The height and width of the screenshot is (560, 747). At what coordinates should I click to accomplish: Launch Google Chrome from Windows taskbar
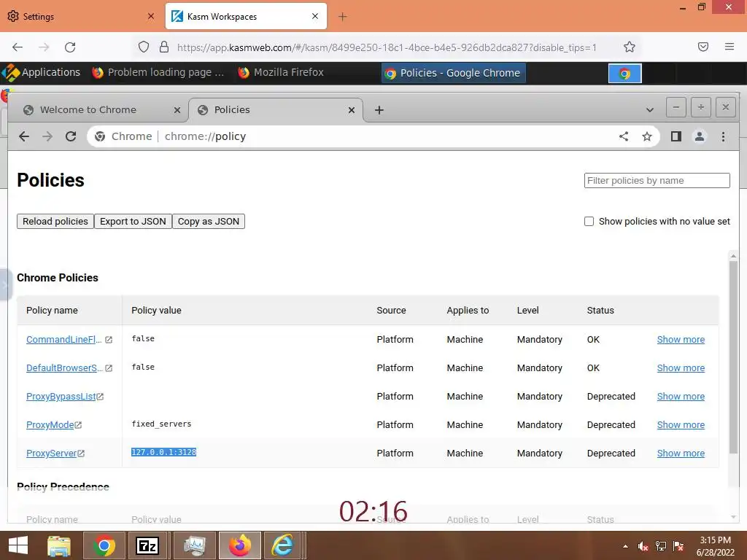(104, 545)
